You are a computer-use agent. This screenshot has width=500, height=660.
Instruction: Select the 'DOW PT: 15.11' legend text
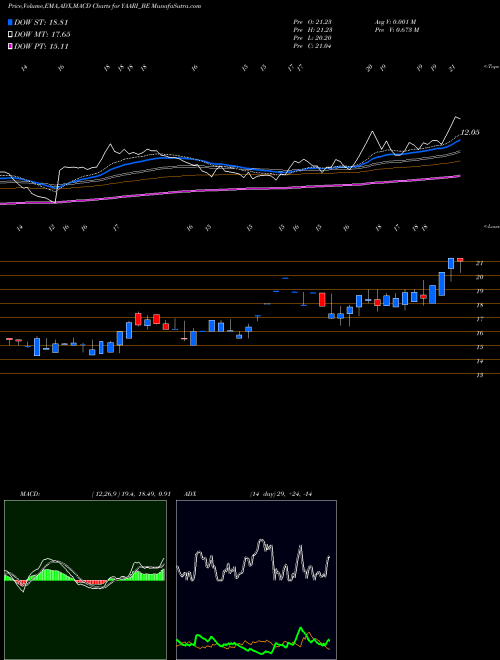[41, 46]
